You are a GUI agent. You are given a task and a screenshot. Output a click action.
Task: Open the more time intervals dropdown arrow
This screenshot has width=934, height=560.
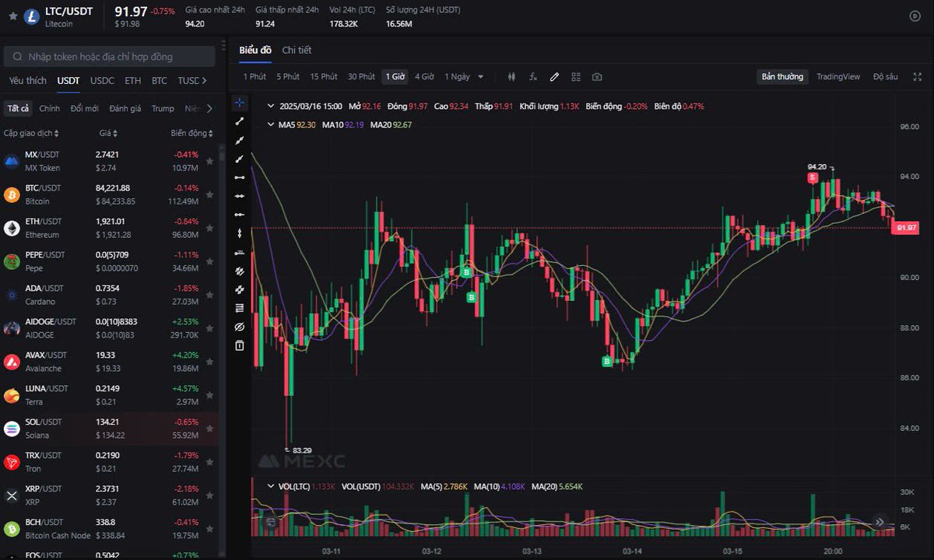481,77
